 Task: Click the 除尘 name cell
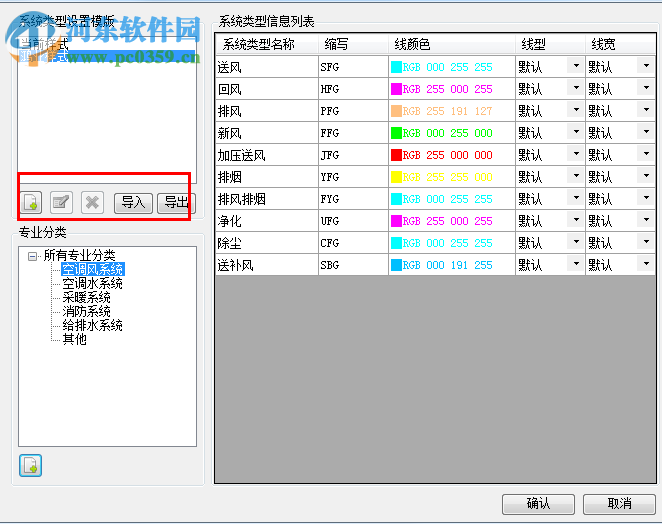pyautogui.click(x=267, y=243)
